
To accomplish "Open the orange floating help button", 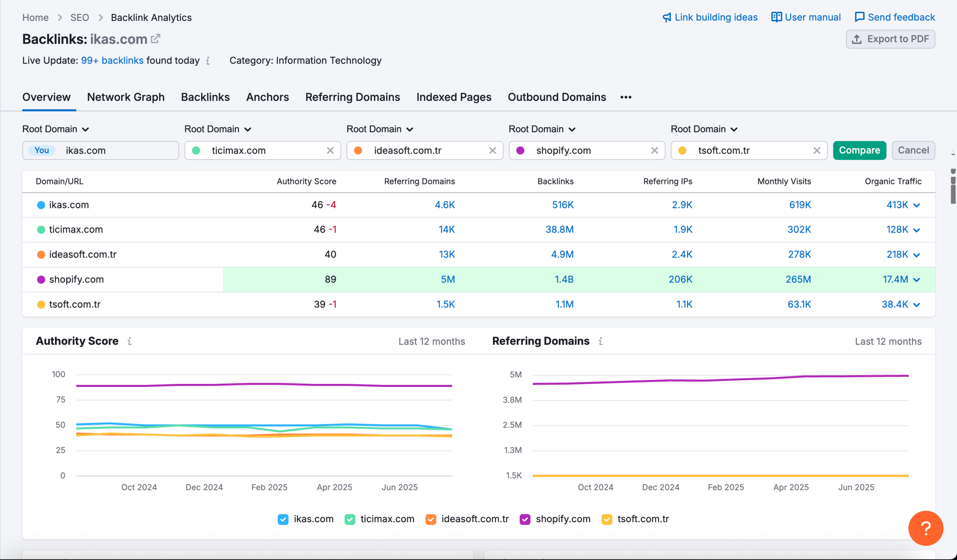I will 926,528.
